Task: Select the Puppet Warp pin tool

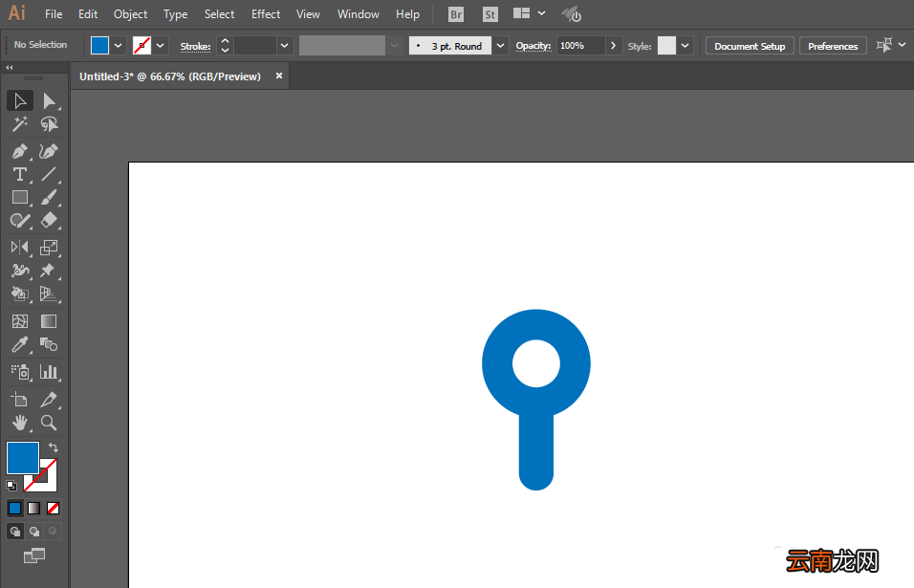Action: pos(49,271)
